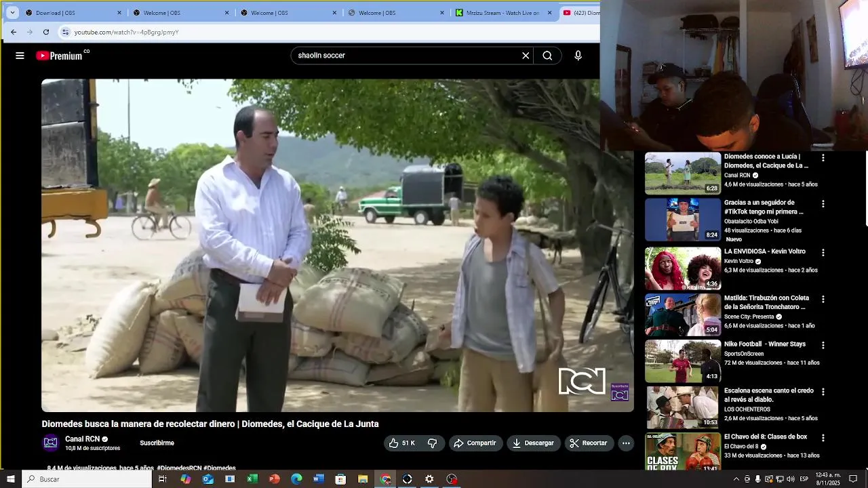
Task: Open options menu for 'Nike Football' video
Action: click(823, 346)
